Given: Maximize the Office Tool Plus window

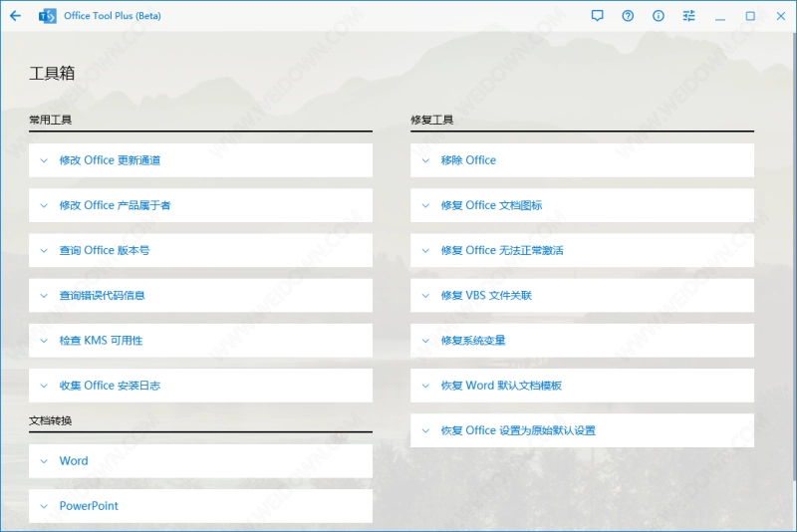Looking at the screenshot, I should click(x=750, y=16).
